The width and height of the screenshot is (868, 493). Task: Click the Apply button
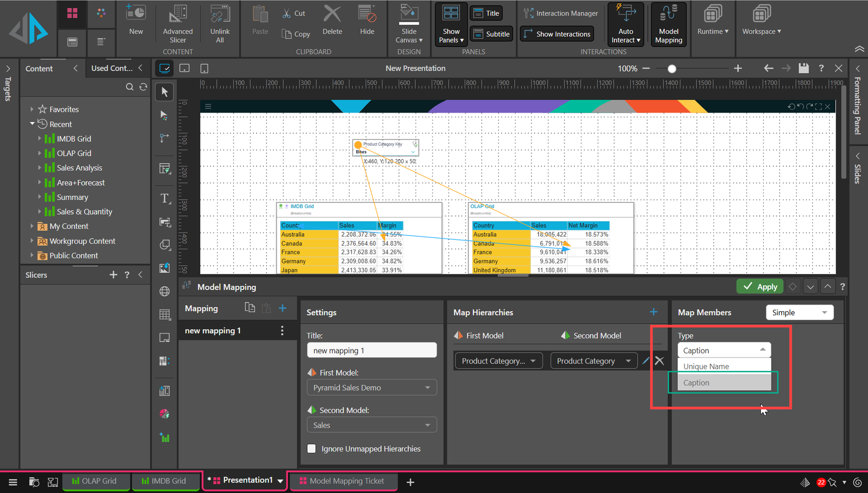coord(759,286)
